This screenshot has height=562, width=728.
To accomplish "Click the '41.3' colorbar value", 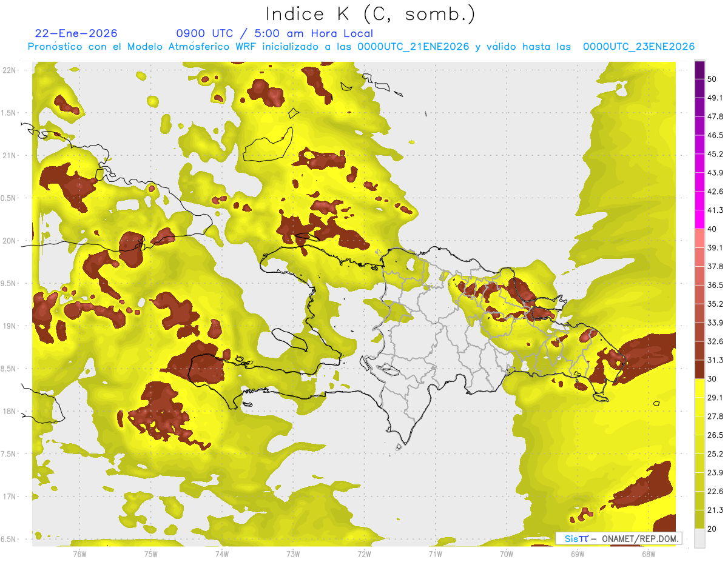I will pos(715,210).
